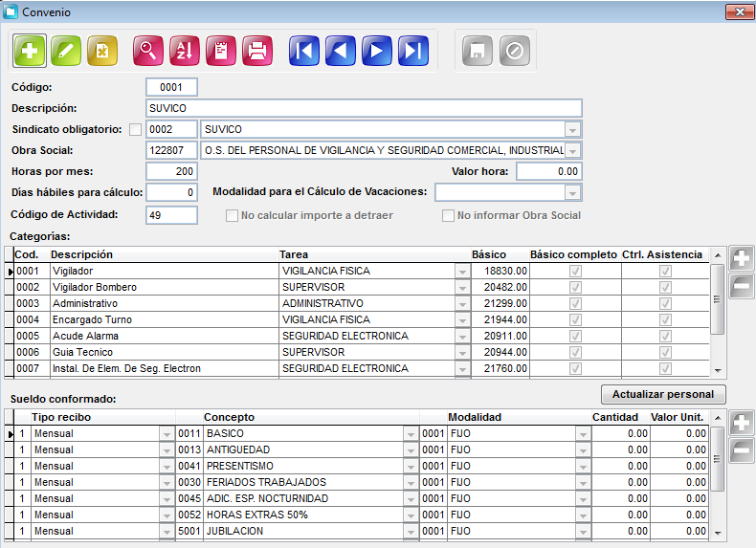Remove a Categorías row with minus icon
This screenshot has height=548, width=756.
[x=741, y=286]
